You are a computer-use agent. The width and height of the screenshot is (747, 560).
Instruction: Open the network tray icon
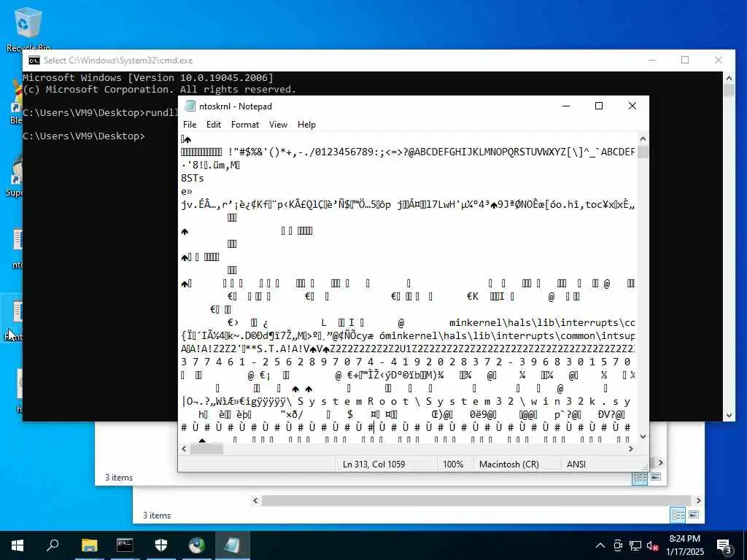point(635,545)
